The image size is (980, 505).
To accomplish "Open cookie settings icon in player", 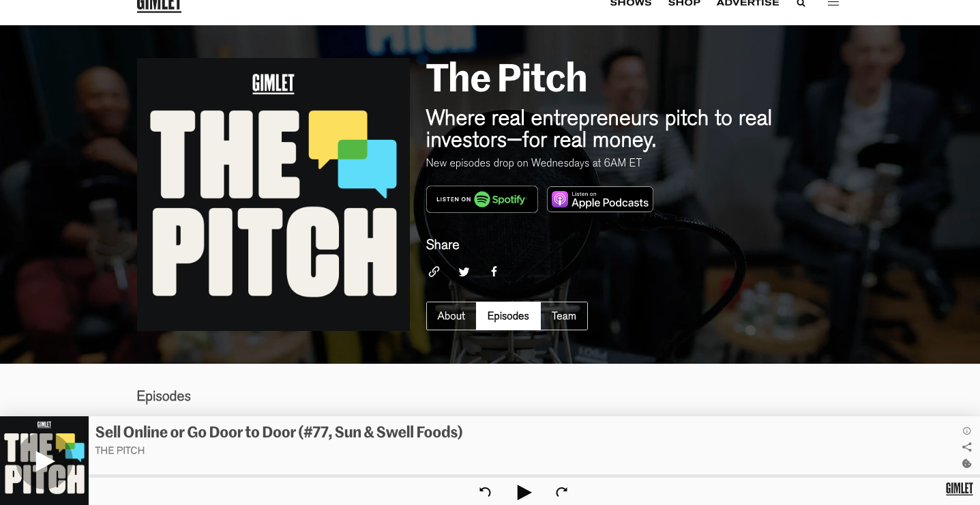I will [x=966, y=463].
